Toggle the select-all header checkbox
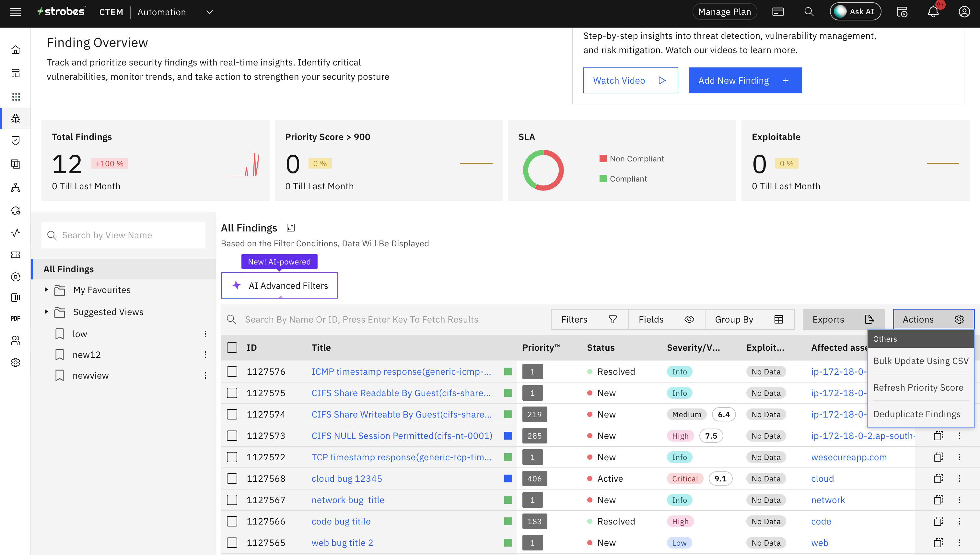 pos(232,347)
